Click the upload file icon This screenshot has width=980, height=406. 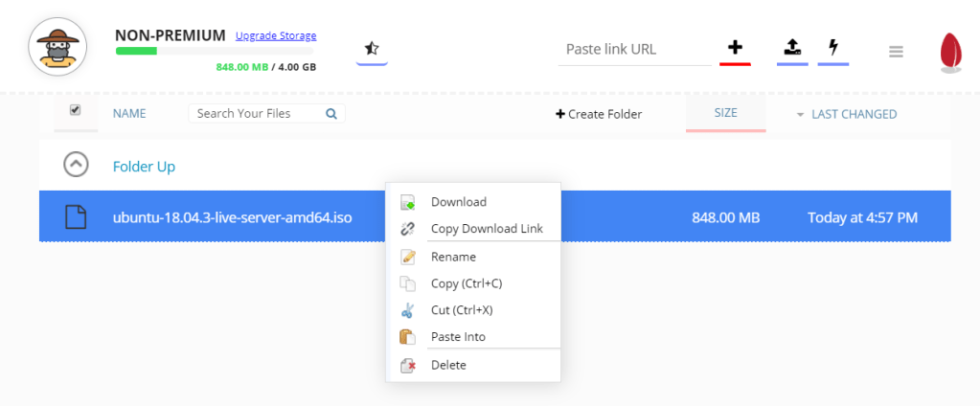coord(792,46)
